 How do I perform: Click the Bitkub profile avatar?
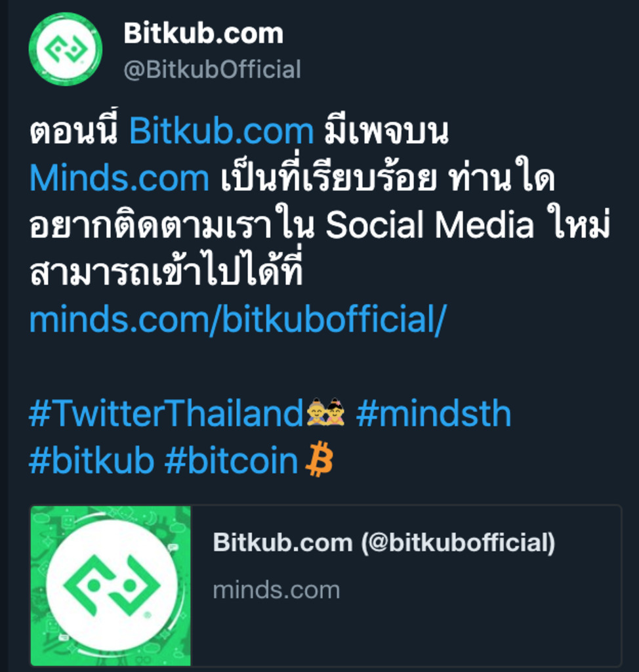pyautogui.click(x=66, y=49)
